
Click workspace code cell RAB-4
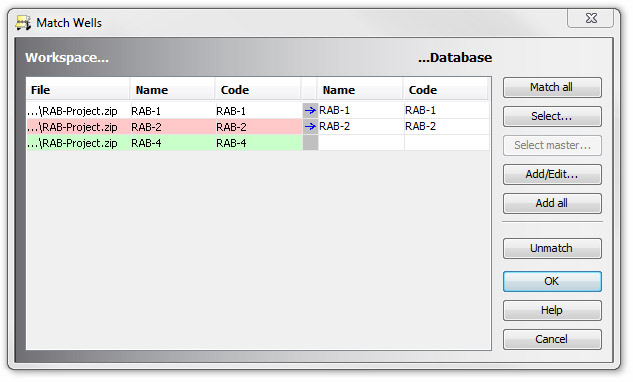[x=259, y=143]
